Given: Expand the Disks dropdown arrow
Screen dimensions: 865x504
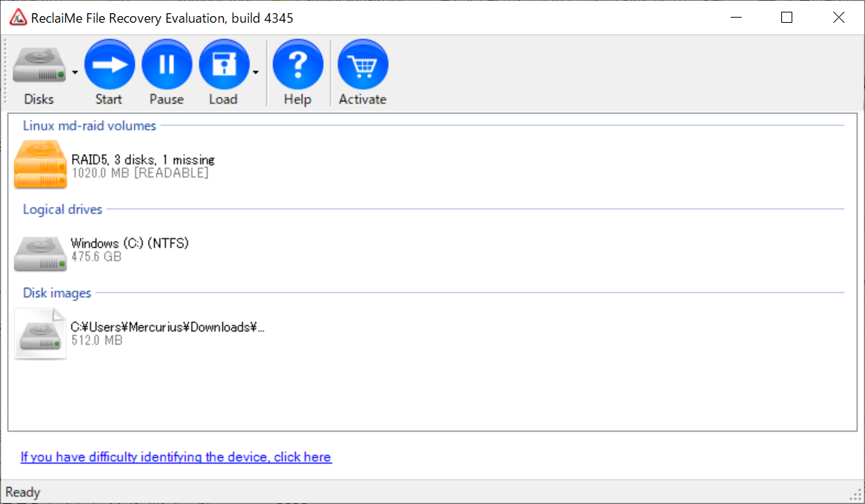Looking at the screenshot, I should click(x=75, y=72).
